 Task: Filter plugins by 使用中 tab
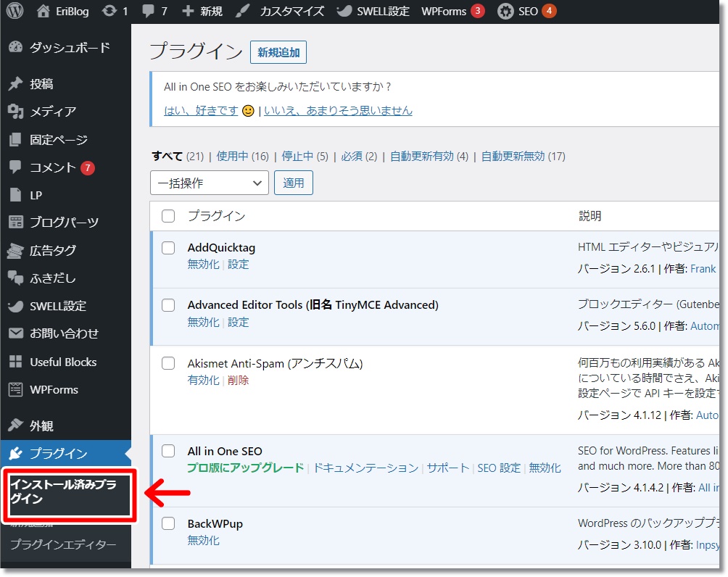tap(232, 157)
